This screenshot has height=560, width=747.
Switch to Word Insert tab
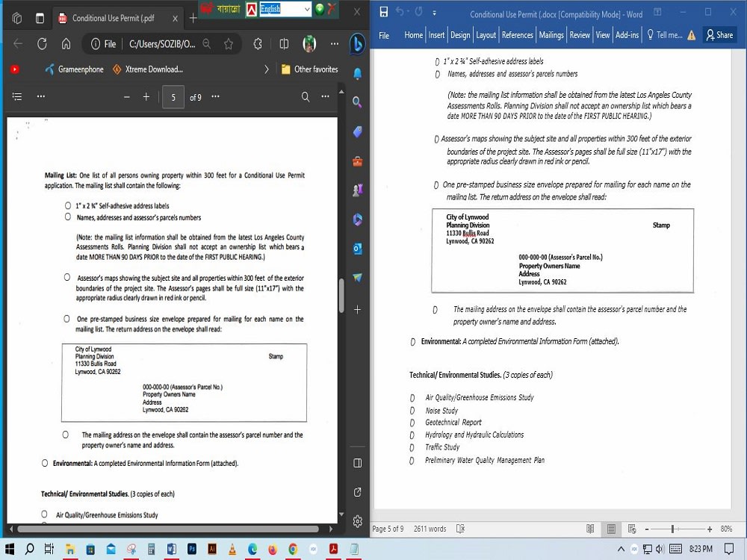pos(436,35)
